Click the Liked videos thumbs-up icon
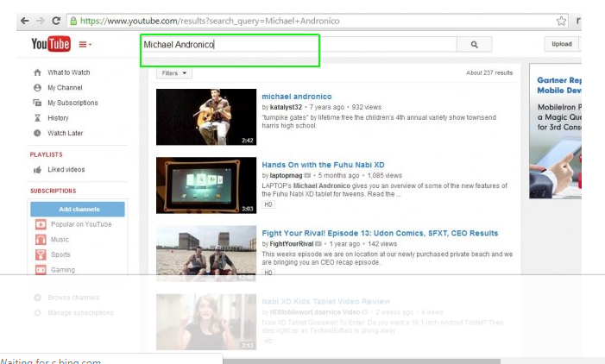 coord(37,170)
